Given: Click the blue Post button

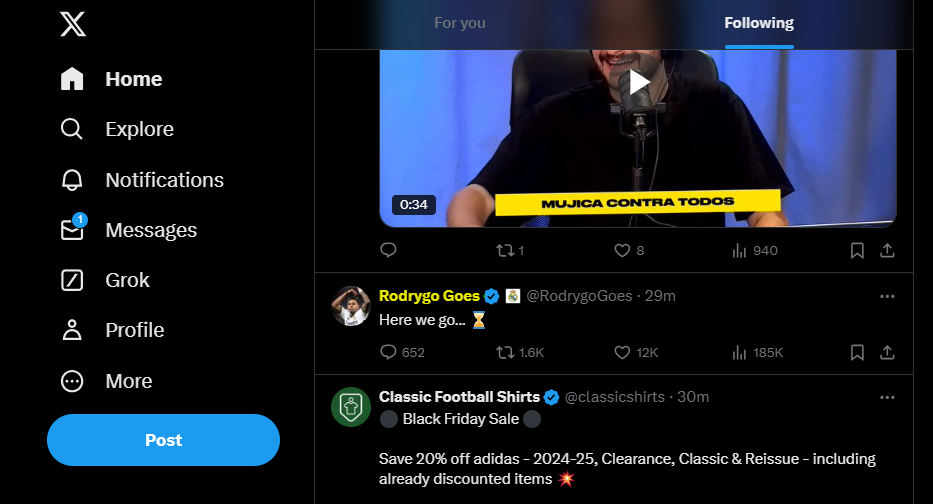Looking at the screenshot, I should tap(163, 440).
